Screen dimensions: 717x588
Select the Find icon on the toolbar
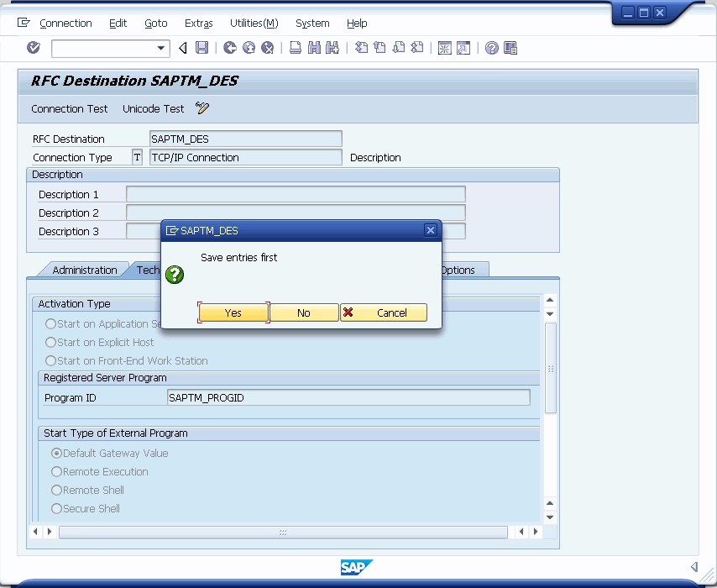point(315,48)
